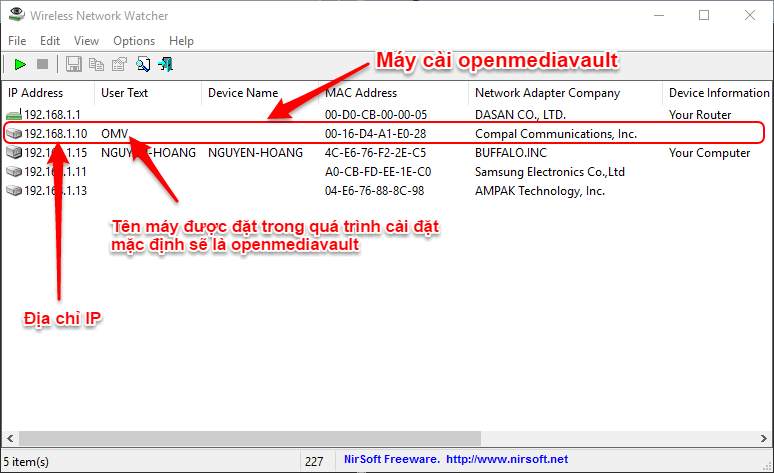Click Samsung Electronics Co.,Ltd cell

(x=550, y=172)
